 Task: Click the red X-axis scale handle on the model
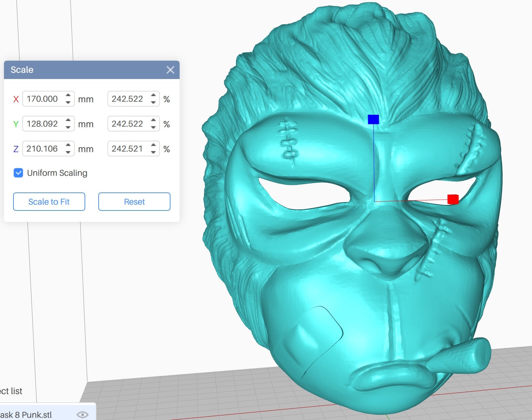tap(453, 199)
